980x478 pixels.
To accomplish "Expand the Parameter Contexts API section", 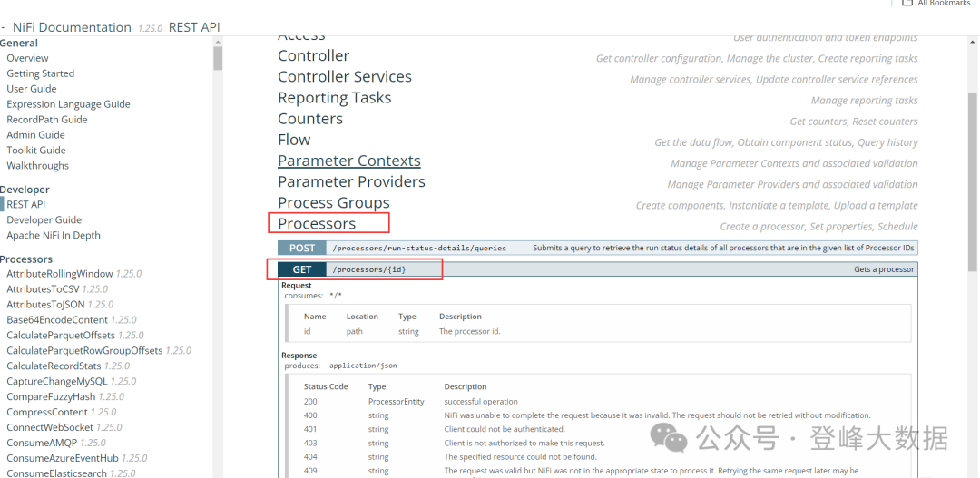I will [x=349, y=161].
